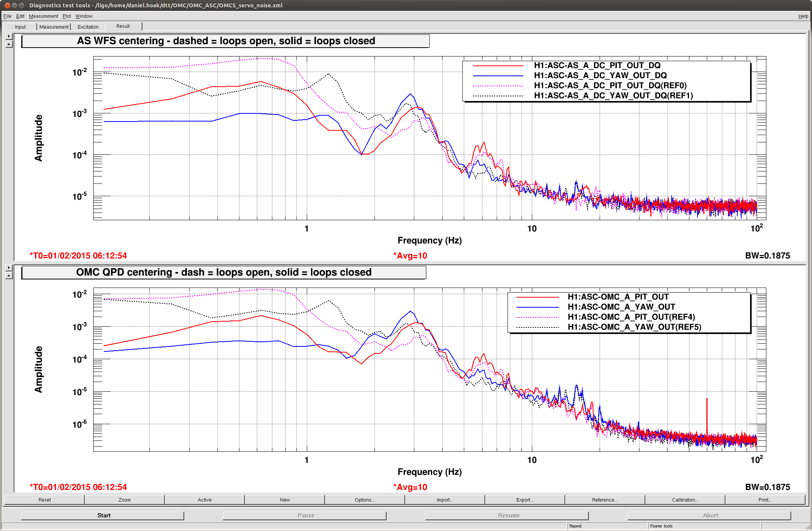Viewport: 812px width, 531px height.
Task: Click the Resume button
Action: click(507, 516)
